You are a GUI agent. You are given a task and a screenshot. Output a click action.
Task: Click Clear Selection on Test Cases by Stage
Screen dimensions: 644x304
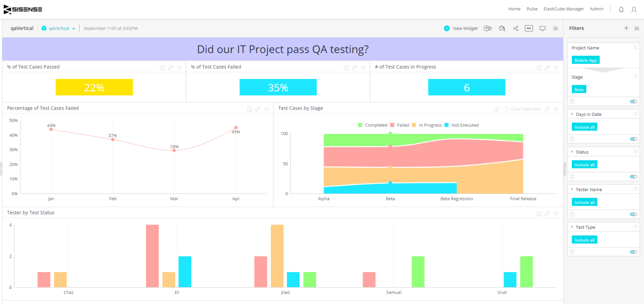525,109
